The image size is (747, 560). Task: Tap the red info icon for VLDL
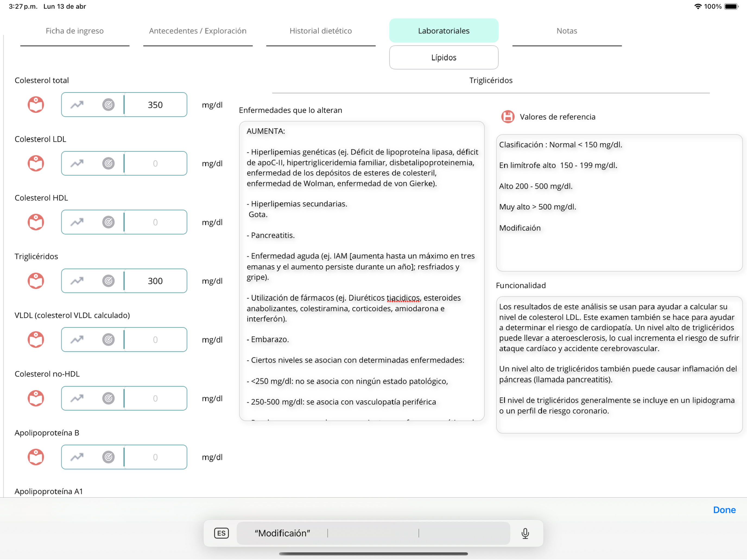pos(36,340)
